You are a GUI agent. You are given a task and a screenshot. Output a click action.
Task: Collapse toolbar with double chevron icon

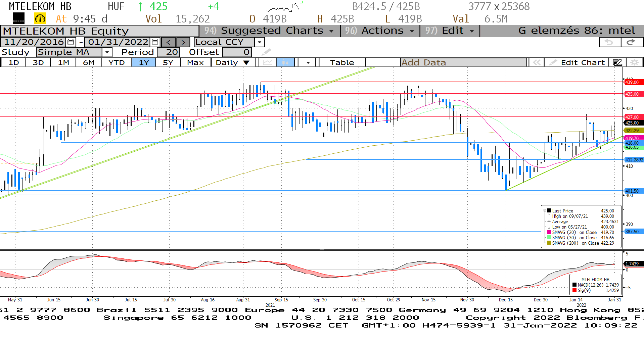click(537, 62)
